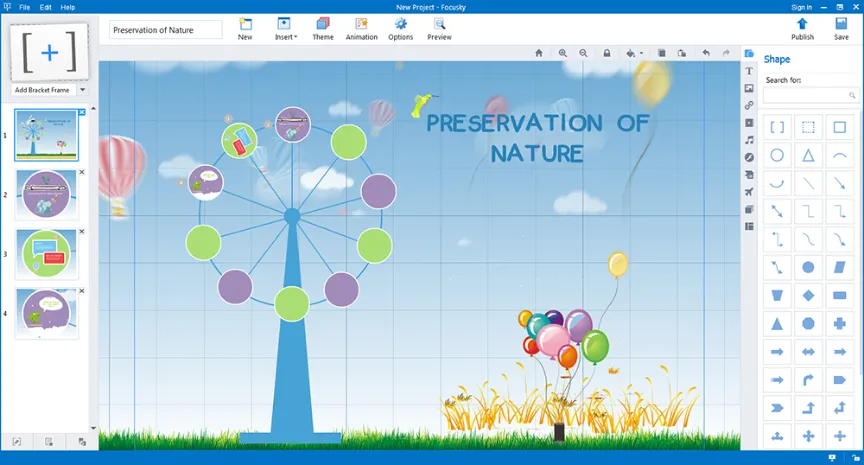Click the Home view icon on canvas toolbar
Image resolution: width=864 pixels, height=465 pixels.
(539, 53)
